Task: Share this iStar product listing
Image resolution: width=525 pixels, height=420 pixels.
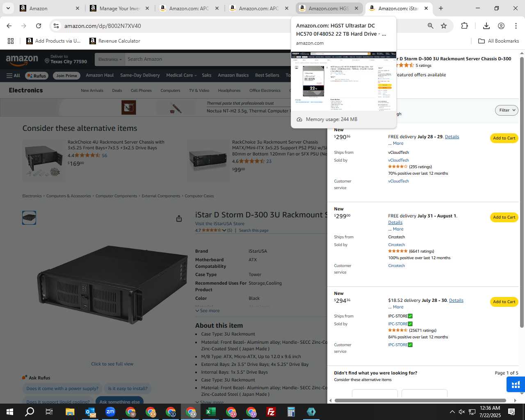Action: pyautogui.click(x=179, y=219)
